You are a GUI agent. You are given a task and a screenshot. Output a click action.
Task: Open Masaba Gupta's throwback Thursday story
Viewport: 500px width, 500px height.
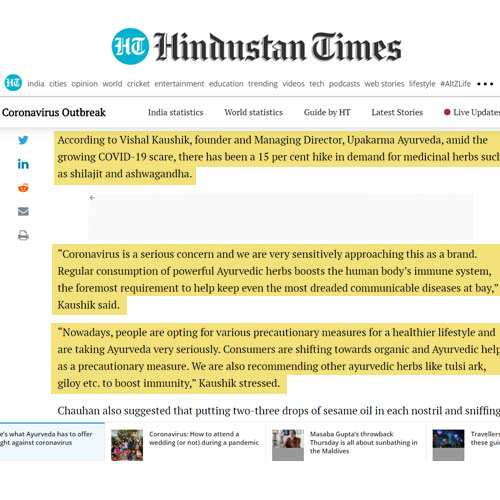[363, 442]
